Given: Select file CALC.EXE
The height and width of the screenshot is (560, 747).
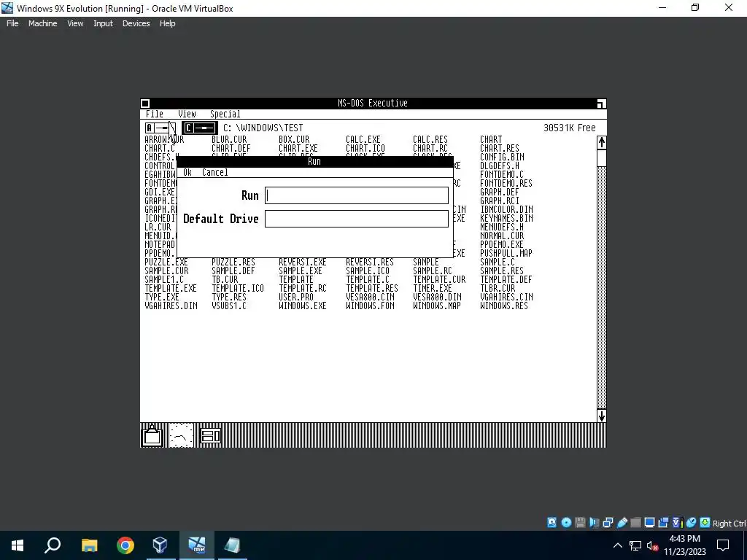Looking at the screenshot, I should [363, 139].
